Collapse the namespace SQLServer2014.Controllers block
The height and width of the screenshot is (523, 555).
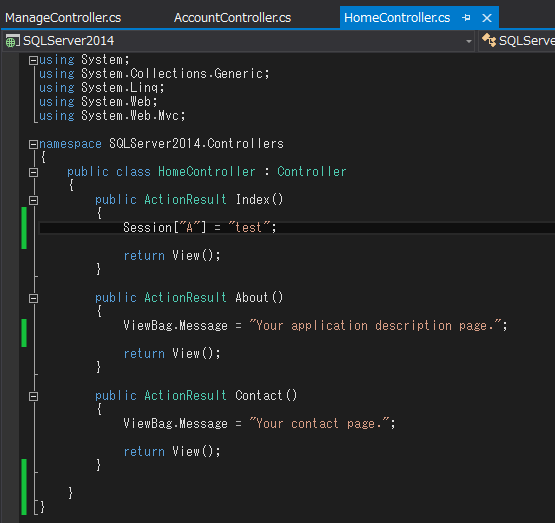click(33, 144)
